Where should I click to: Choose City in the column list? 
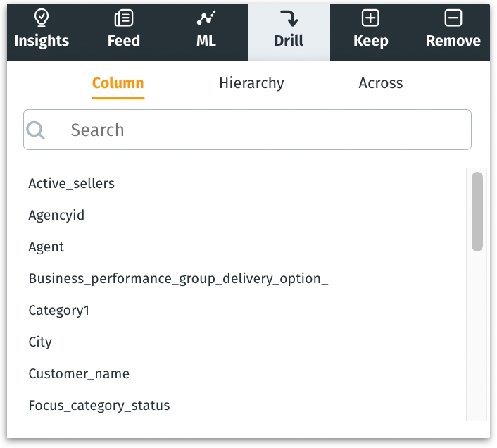point(40,342)
